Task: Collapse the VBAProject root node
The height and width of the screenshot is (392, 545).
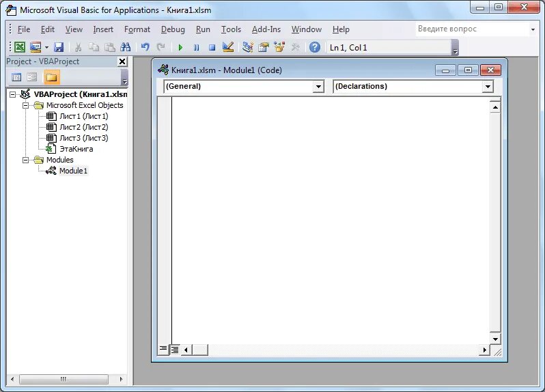Action: tap(12, 94)
